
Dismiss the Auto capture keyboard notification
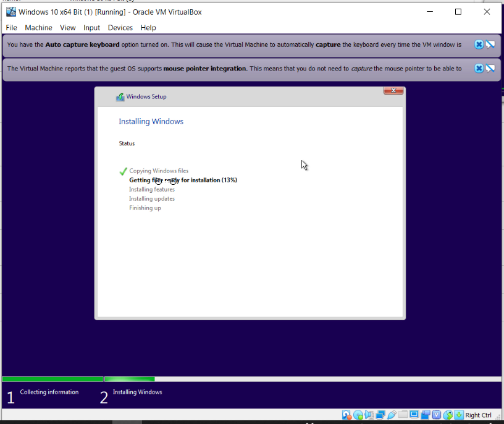479,45
